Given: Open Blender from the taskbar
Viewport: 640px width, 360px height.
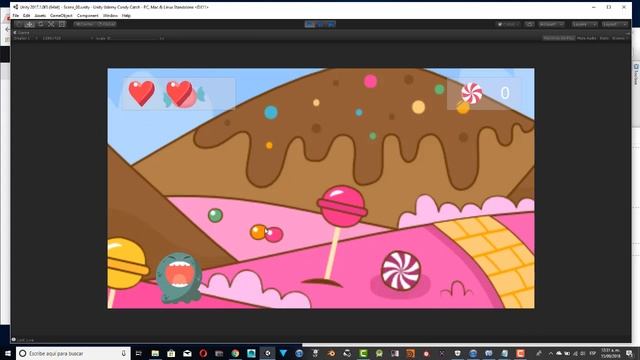Looking at the screenshot, I should (331, 353).
